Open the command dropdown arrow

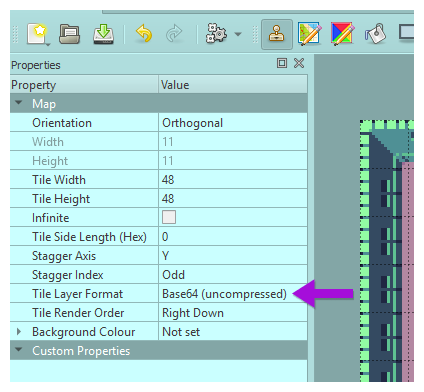point(238,34)
